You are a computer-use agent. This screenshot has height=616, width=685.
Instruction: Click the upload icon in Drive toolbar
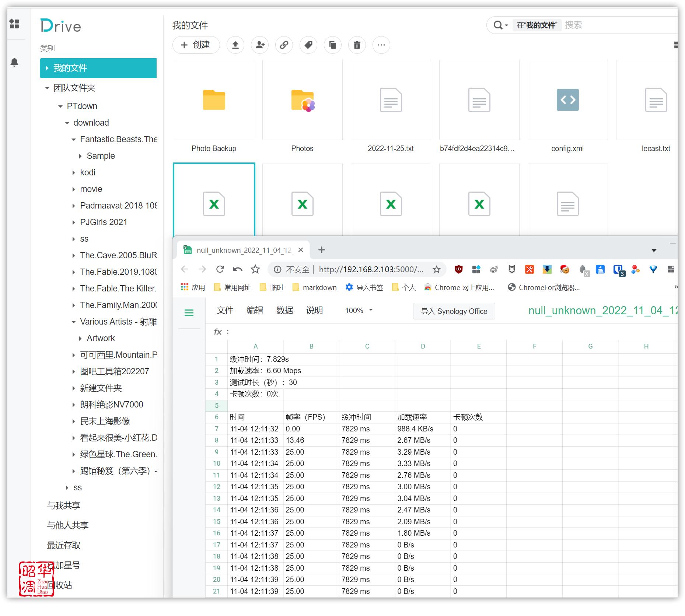[x=235, y=45]
